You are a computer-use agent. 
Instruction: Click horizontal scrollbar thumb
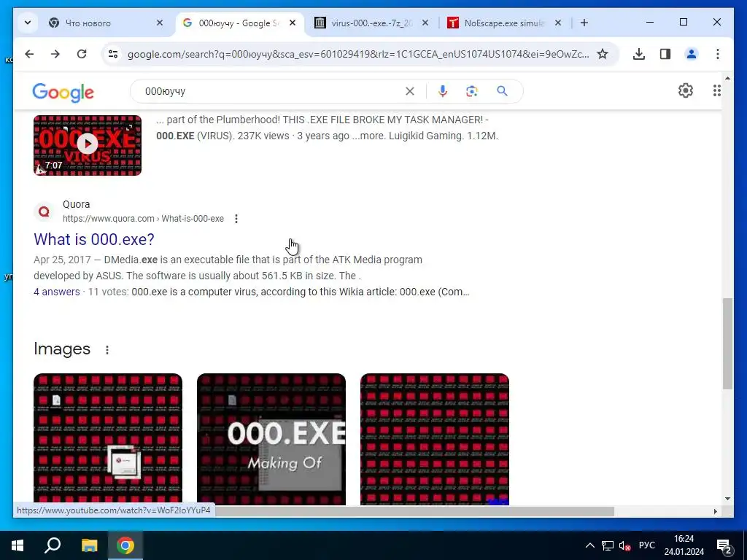[x=414, y=511]
